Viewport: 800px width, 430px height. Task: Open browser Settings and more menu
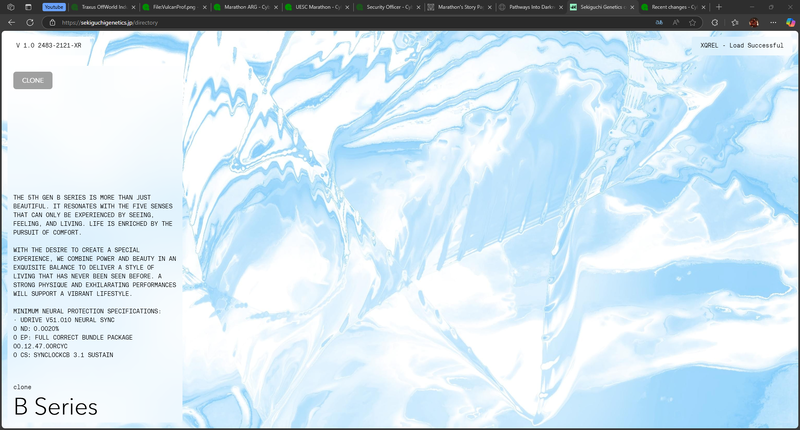[x=772, y=22]
